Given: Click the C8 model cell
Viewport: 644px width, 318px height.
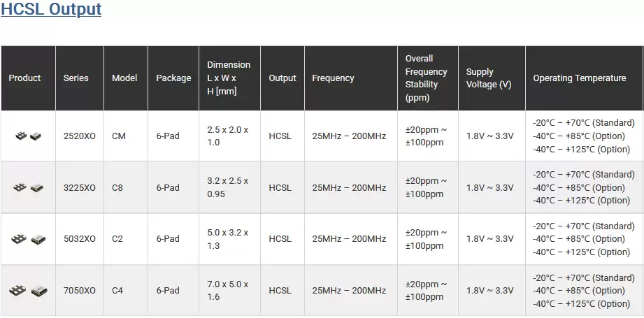Looking at the screenshot, I should 126,187.
